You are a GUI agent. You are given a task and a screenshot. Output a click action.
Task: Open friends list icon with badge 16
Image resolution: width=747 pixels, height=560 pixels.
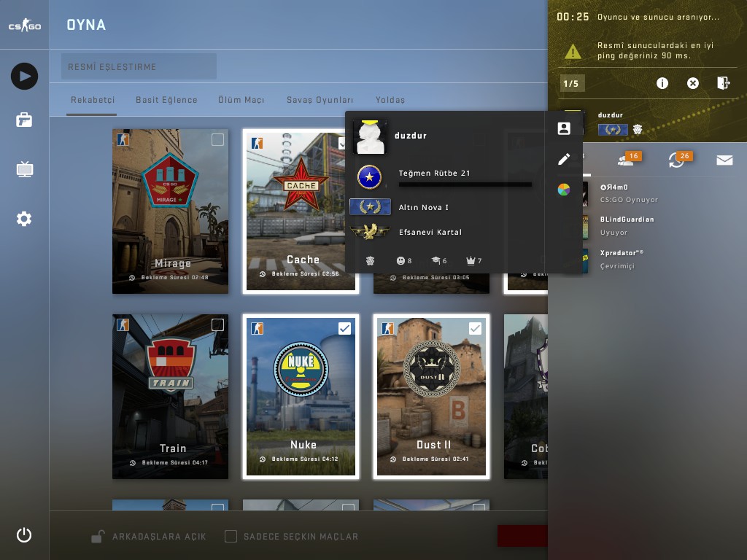click(630, 160)
